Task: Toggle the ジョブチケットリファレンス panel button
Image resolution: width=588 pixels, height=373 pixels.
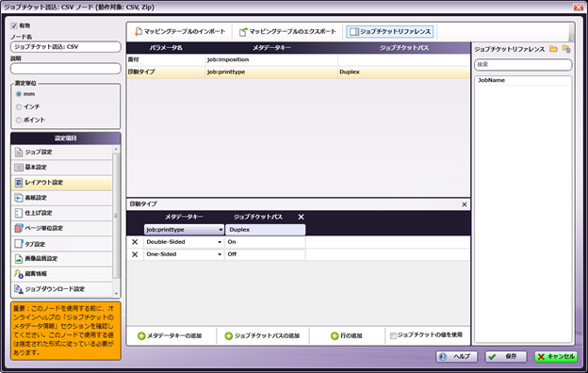Action: click(390, 31)
